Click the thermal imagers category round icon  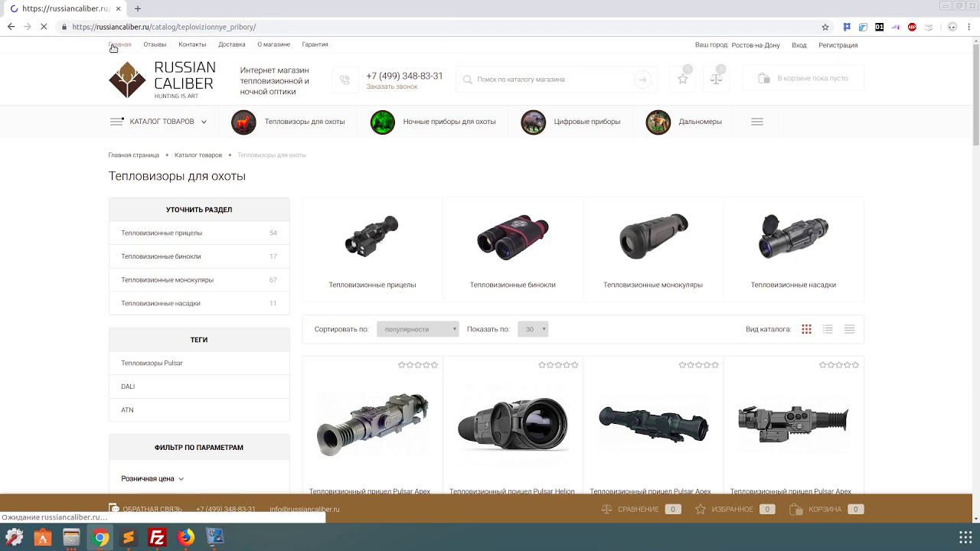[243, 122]
